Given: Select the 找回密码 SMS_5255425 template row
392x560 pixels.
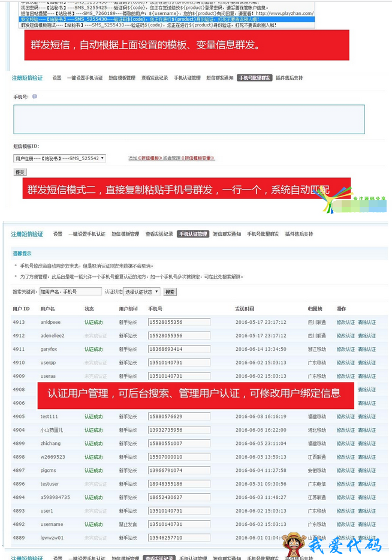Looking at the screenshot, I should click(167, 8).
